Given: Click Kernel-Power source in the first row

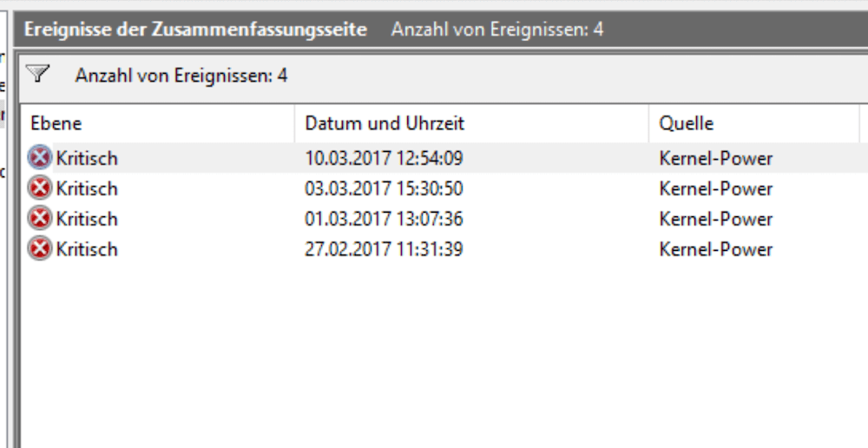Looking at the screenshot, I should pyautogui.click(x=715, y=158).
